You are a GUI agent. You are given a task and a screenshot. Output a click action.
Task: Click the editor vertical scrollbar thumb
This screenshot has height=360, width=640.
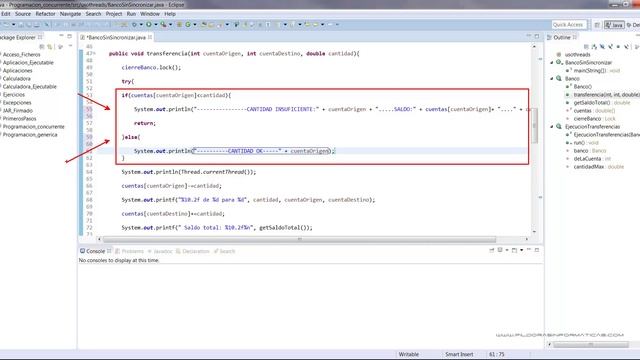(534, 126)
